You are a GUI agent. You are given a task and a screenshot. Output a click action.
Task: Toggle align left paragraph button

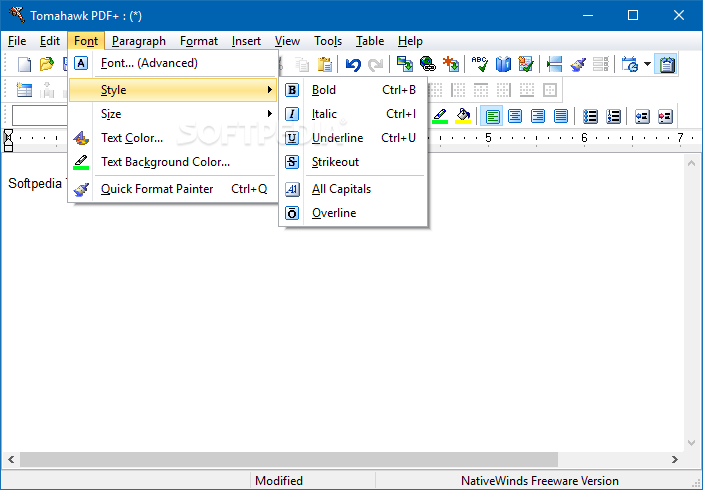(x=492, y=116)
